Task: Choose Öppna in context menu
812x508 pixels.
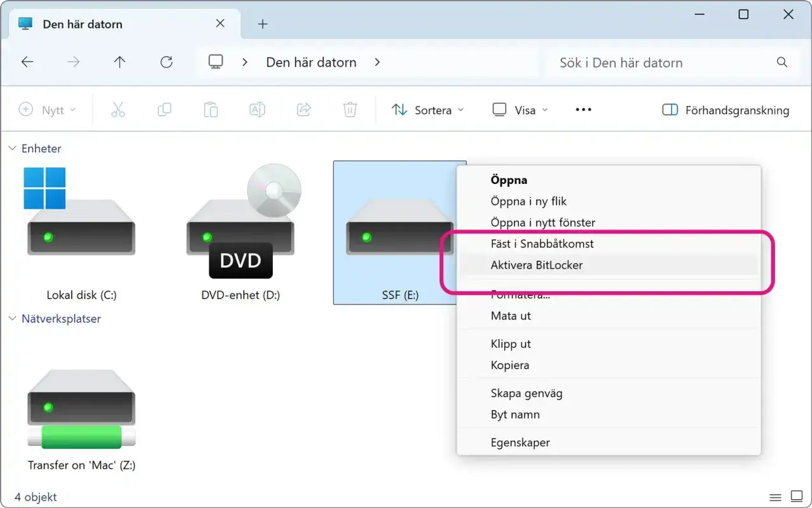Action: pos(609,180)
